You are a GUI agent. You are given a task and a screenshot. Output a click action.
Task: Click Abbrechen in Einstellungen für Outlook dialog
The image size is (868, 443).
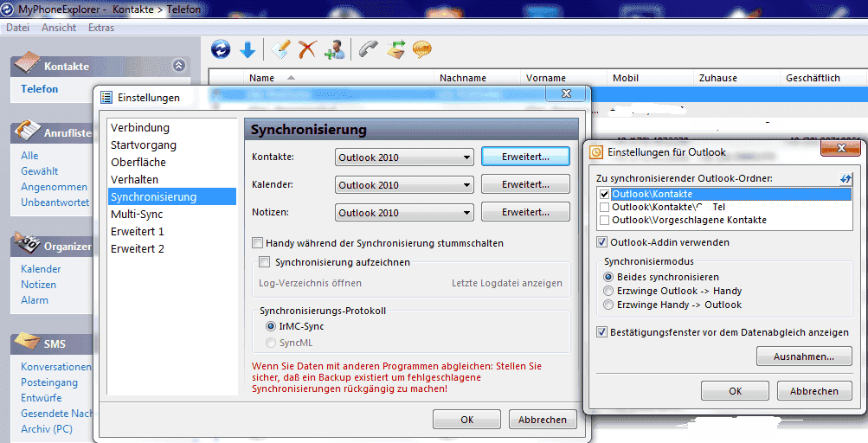click(814, 391)
